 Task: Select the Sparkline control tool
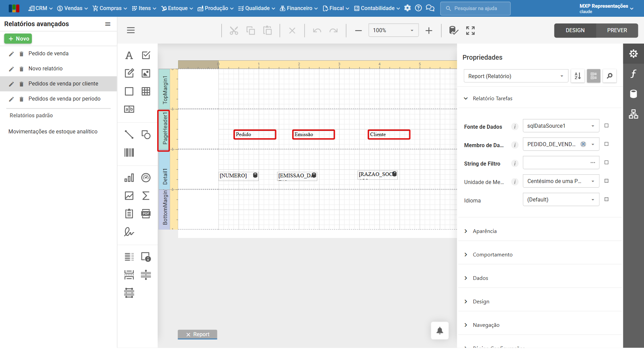[x=129, y=196]
